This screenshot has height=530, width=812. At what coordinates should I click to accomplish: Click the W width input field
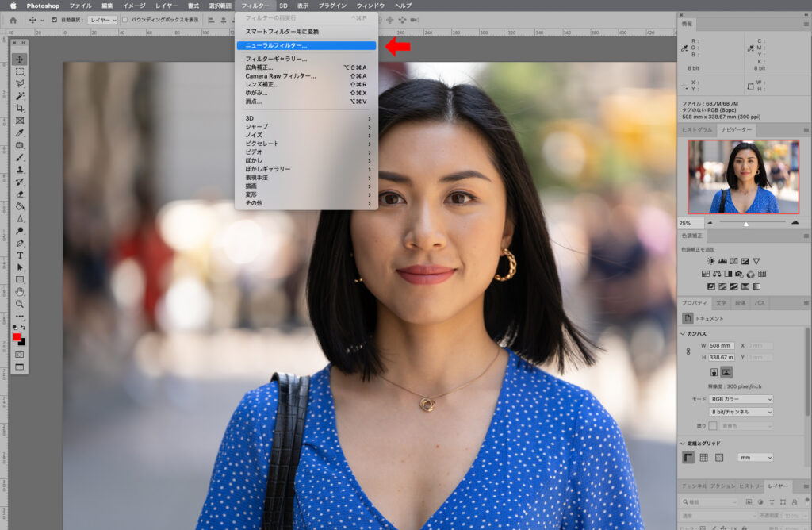pos(722,344)
